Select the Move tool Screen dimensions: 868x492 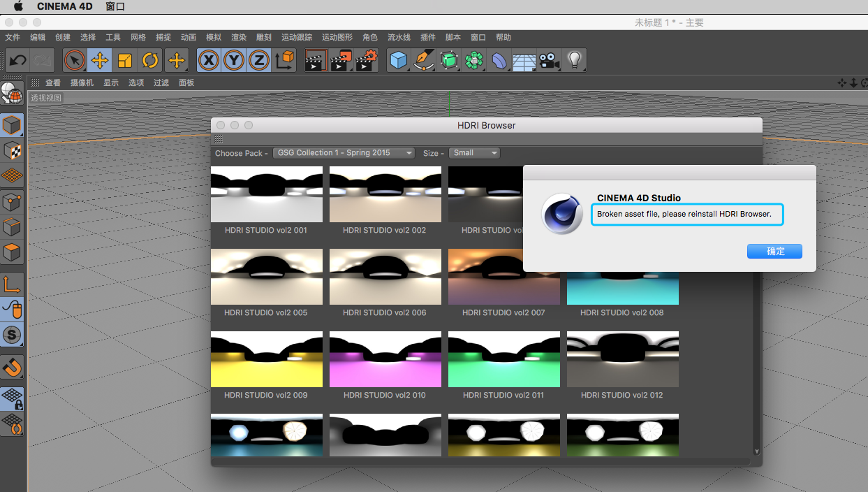[99, 60]
